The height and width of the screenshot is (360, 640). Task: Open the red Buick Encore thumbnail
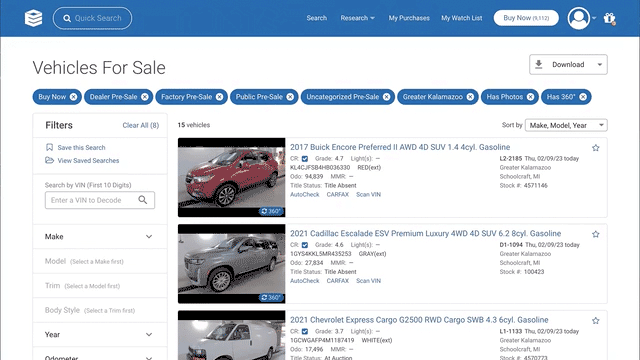click(231, 177)
